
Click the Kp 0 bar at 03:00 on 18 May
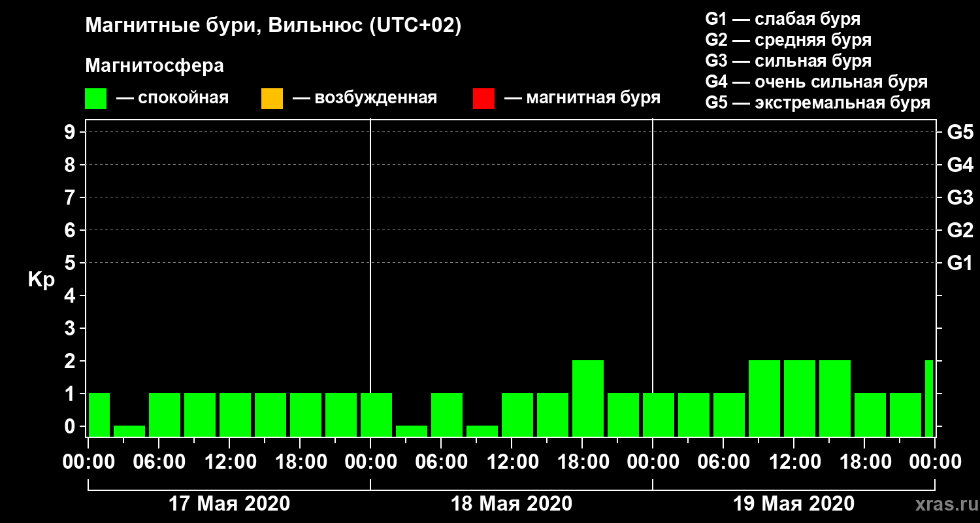pyautogui.click(x=412, y=431)
